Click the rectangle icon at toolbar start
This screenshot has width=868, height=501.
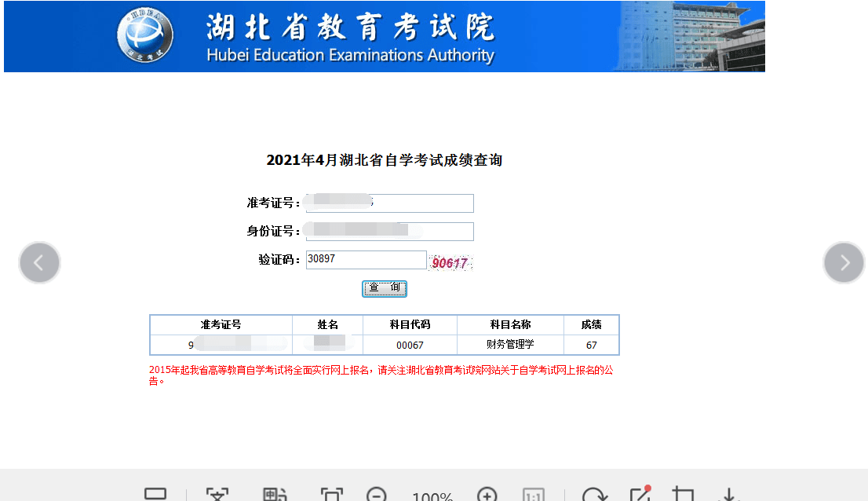[155, 494]
